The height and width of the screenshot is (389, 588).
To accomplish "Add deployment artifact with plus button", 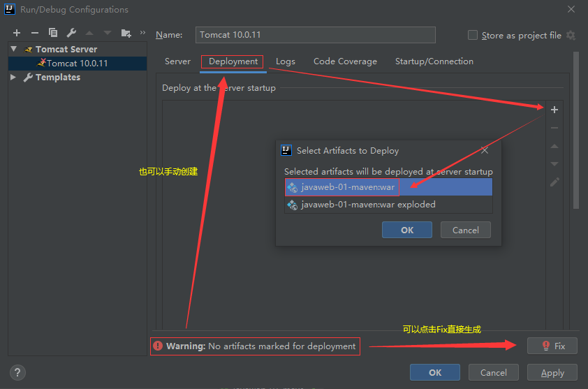I will 554,110.
